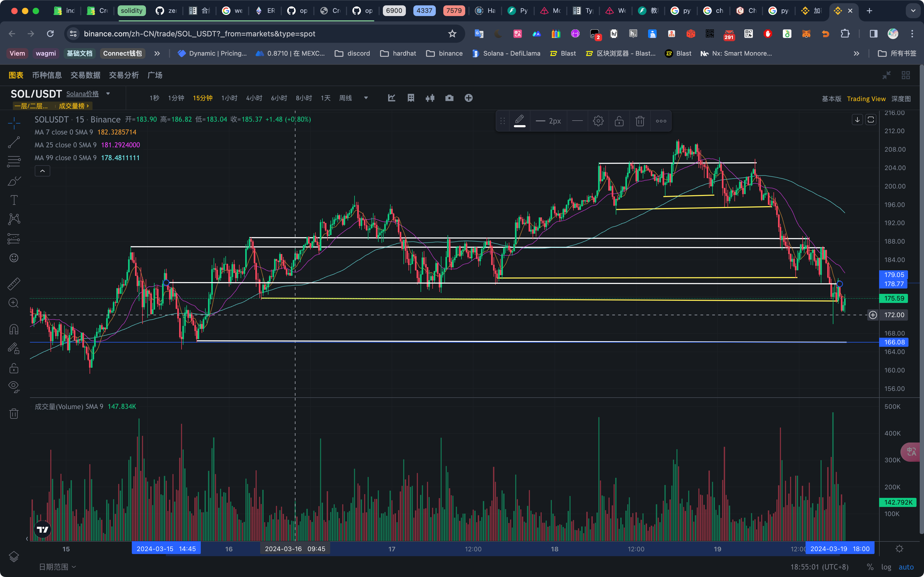The image size is (924, 577).
Task: Toggle log scale mode
Action: (x=886, y=567)
